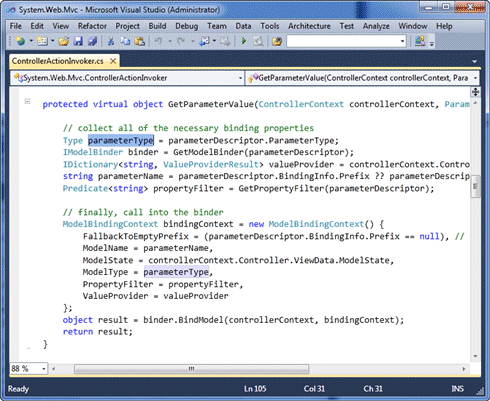Click the Cut scissors icon
This screenshot has height=401, width=490.
(x=111, y=41)
